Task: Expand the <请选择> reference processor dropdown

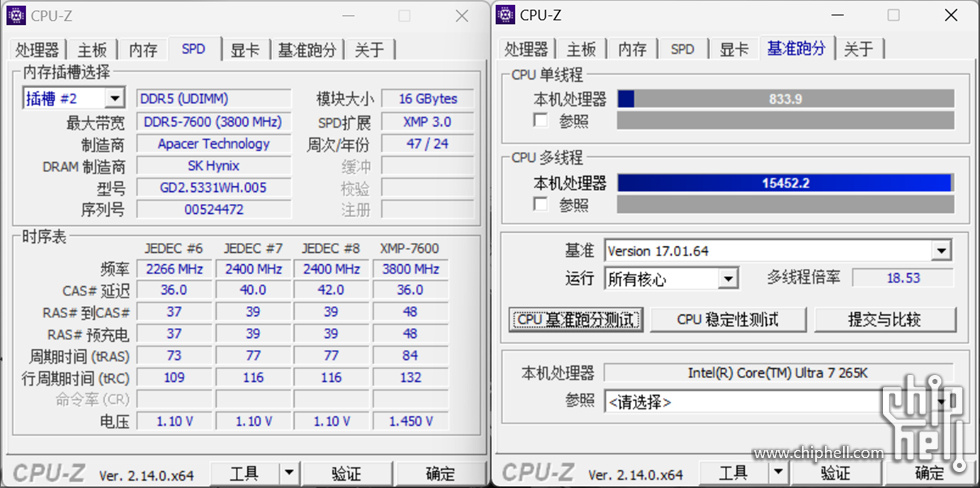Action: point(942,401)
